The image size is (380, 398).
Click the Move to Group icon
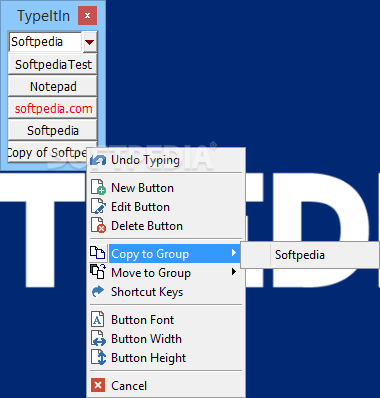coord(98,271)
